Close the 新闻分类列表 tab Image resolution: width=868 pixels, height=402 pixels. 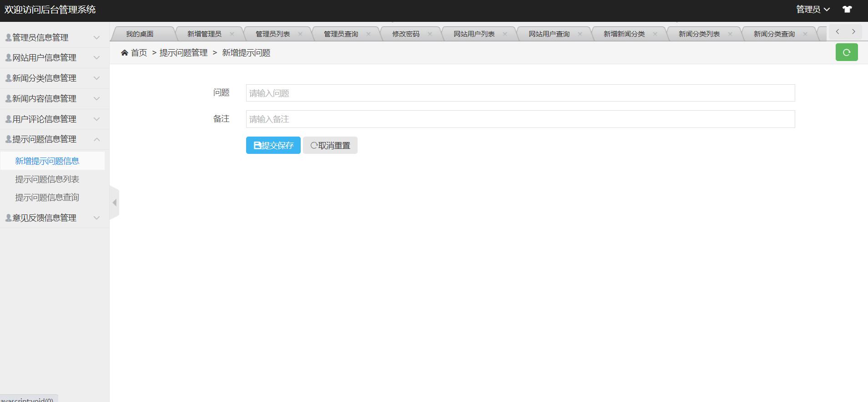(x=730, y=34)
